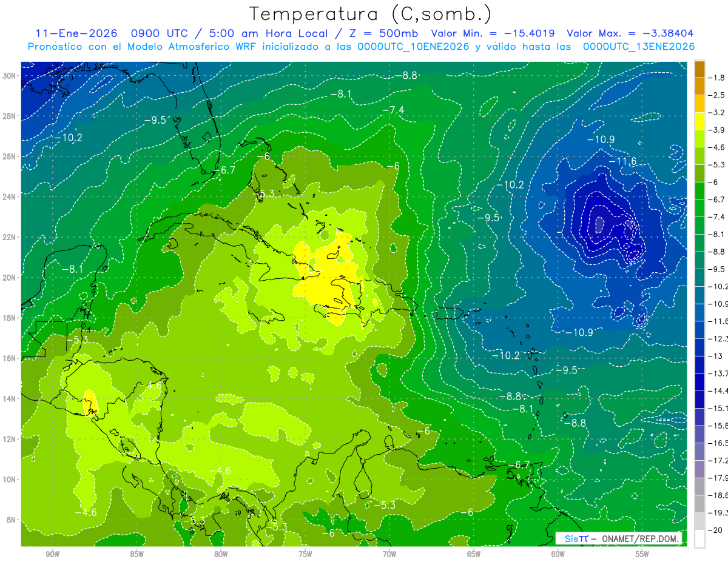Click the "0000UTC_10ENE2026" initialization time
The image size is (728, 562).
[413, 47]
